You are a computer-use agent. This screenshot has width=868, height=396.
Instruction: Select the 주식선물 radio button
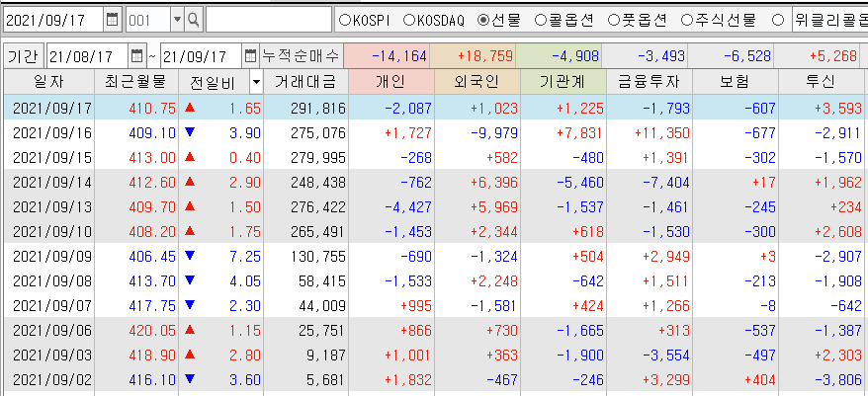[x=686, y=21]
